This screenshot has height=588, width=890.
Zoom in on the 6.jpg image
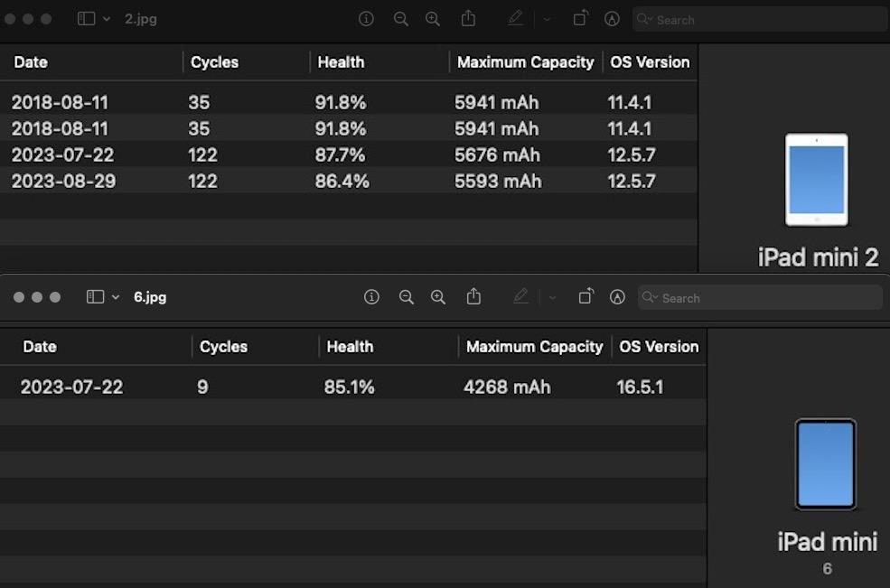(438, 297)
